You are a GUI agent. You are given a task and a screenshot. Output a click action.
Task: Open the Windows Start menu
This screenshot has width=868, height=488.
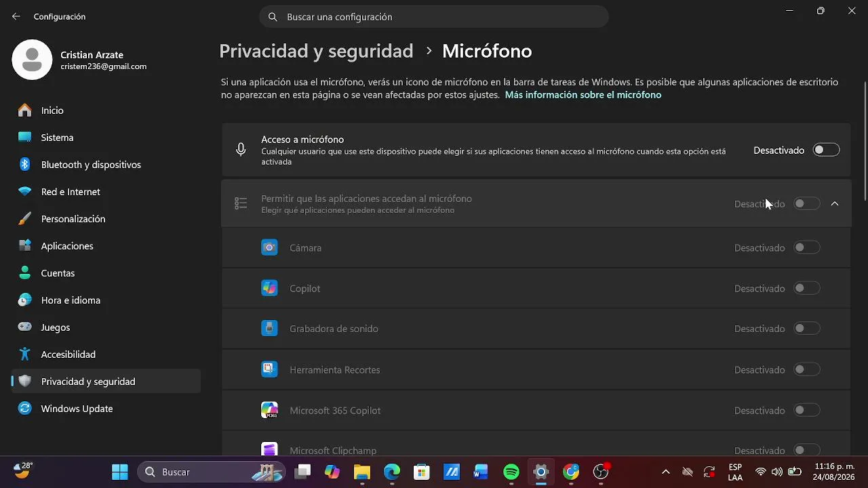(120, 472)
